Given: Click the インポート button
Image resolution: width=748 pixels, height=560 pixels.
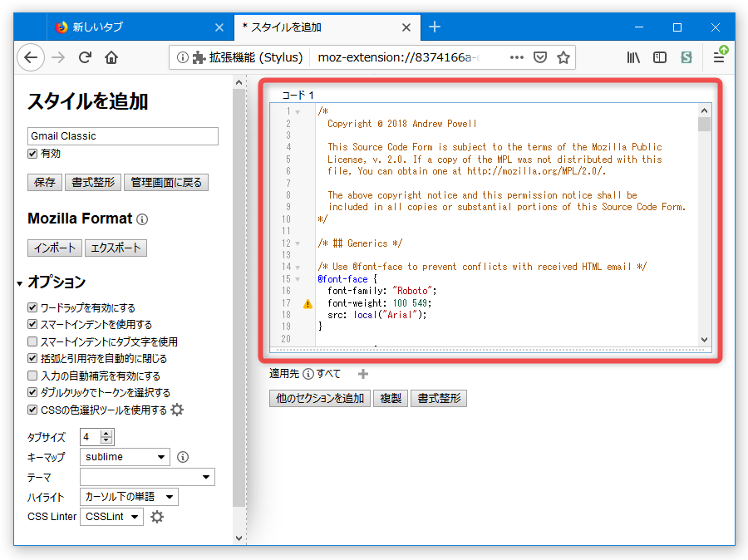Looking at the screenshot, I should pos(54,248).
